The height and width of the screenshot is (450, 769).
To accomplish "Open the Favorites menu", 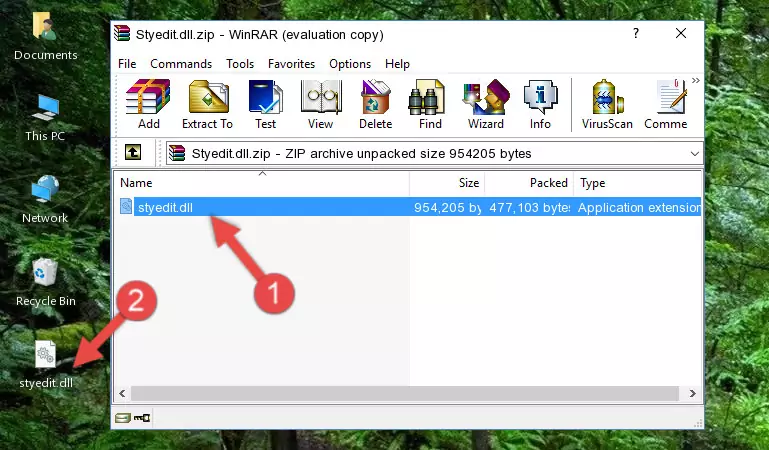I will pyautogui.click(x=291, y=64).
